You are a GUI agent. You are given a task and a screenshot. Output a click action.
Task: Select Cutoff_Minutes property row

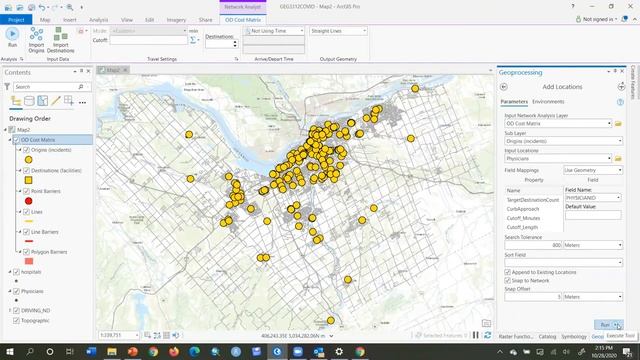click(x=533, y=218)
